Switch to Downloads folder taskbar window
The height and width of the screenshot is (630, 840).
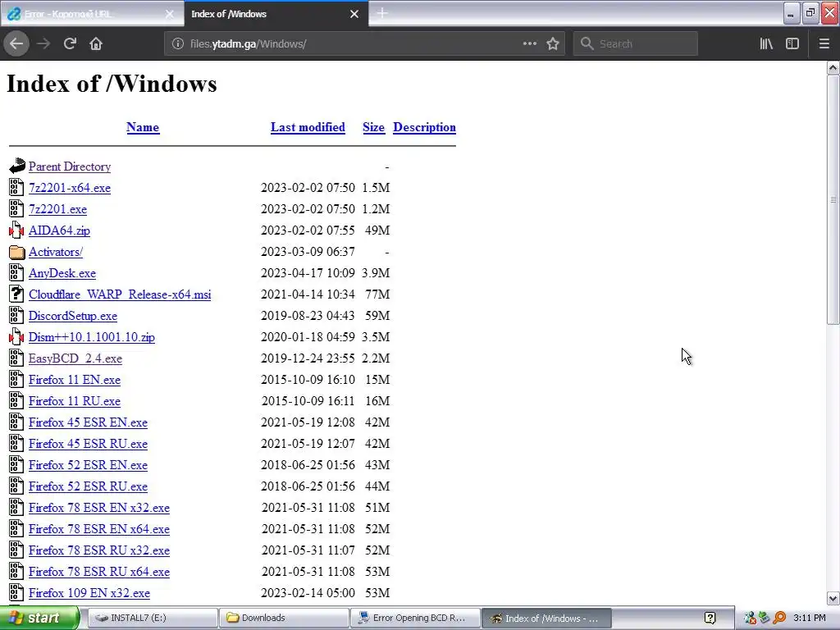coord(283,619)
